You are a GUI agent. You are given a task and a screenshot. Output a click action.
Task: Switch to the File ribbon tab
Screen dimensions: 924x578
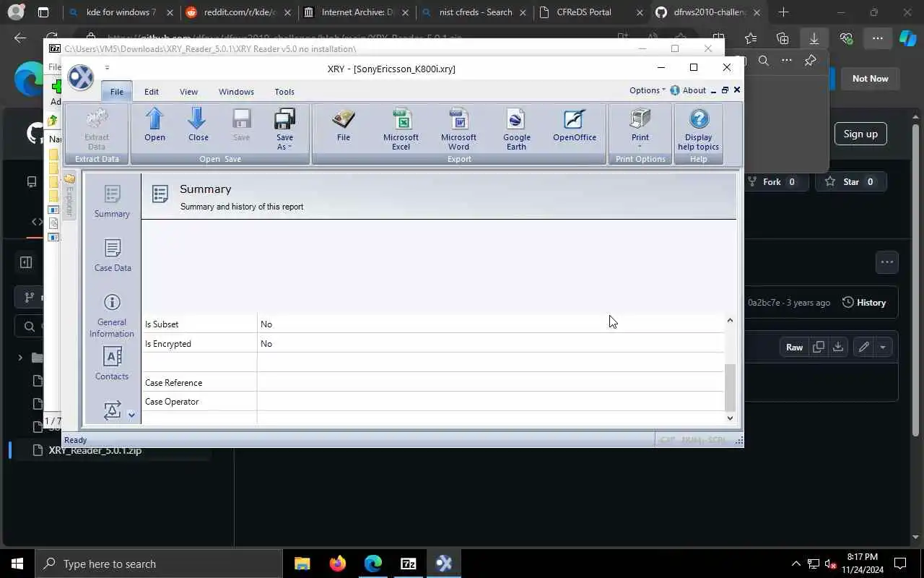pos(116,92)
